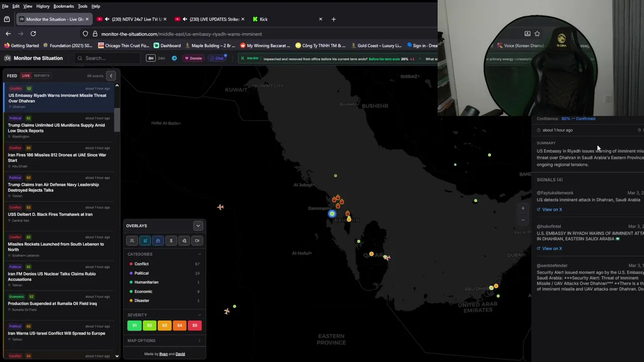Screen dimensions: 644x362
Task: Collapse the Categories section
Action: 199,254
